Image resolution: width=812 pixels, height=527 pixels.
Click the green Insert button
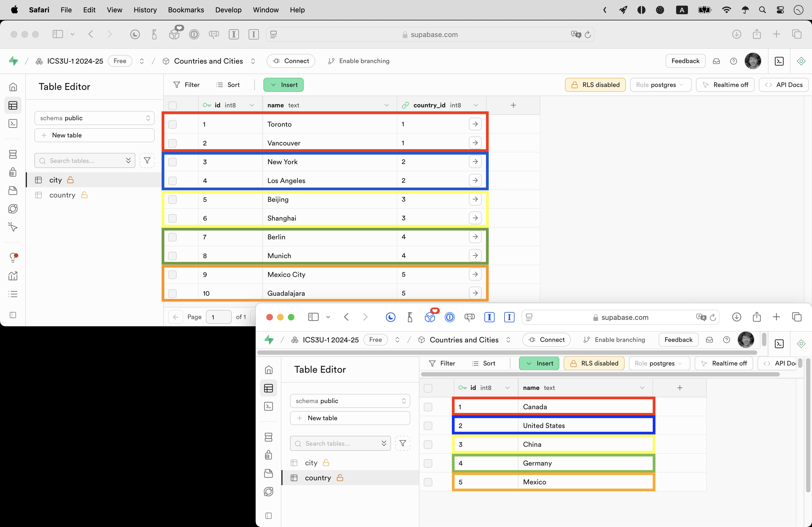tap(283, 85)
